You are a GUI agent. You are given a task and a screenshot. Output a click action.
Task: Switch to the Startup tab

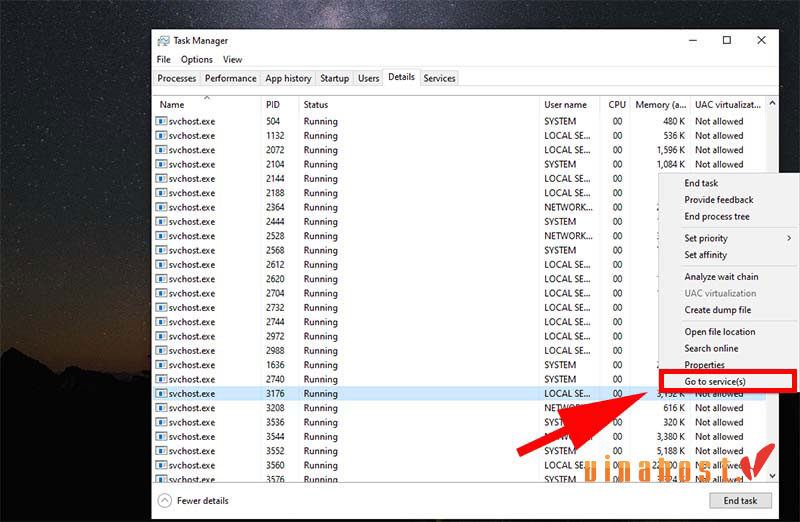click(x=335, y=79)
